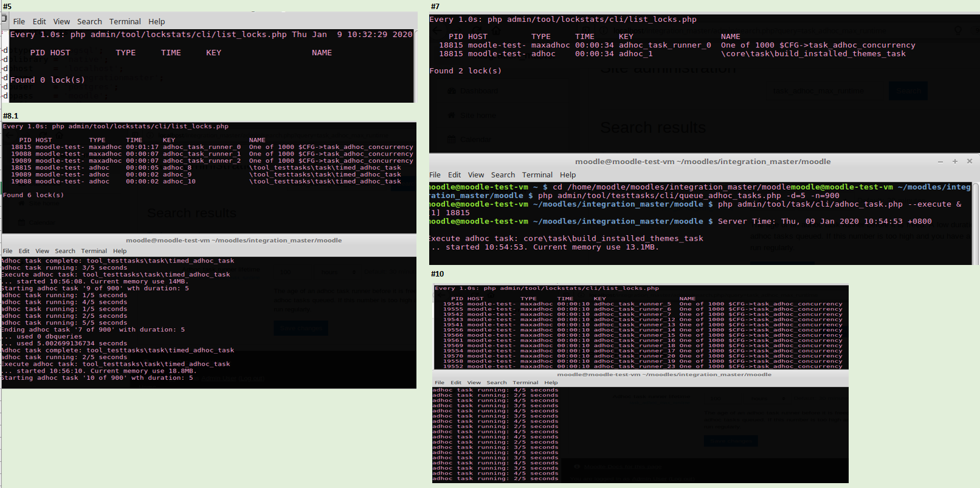
Task: Open File menu in #8.1 terminal window
Action: [x=7, y=251]
